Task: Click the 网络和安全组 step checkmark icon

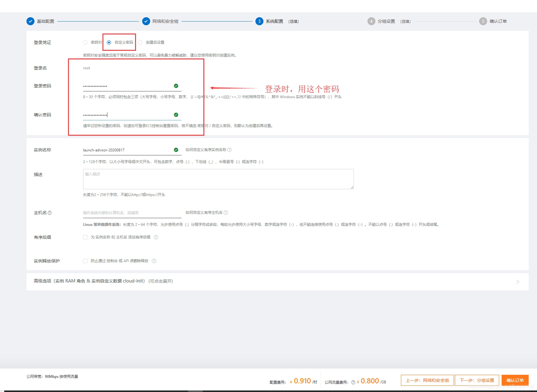Action: pyautogui.click(x=146, y=21)
